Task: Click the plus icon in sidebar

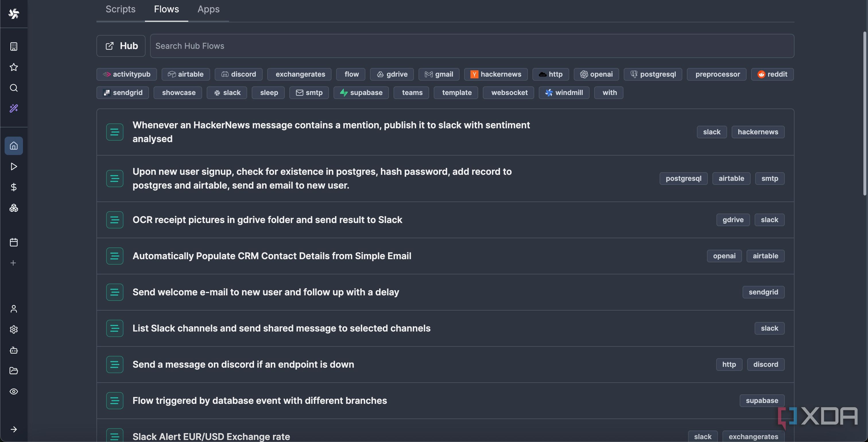Action: pyautogui.click(x=13, y=263)
